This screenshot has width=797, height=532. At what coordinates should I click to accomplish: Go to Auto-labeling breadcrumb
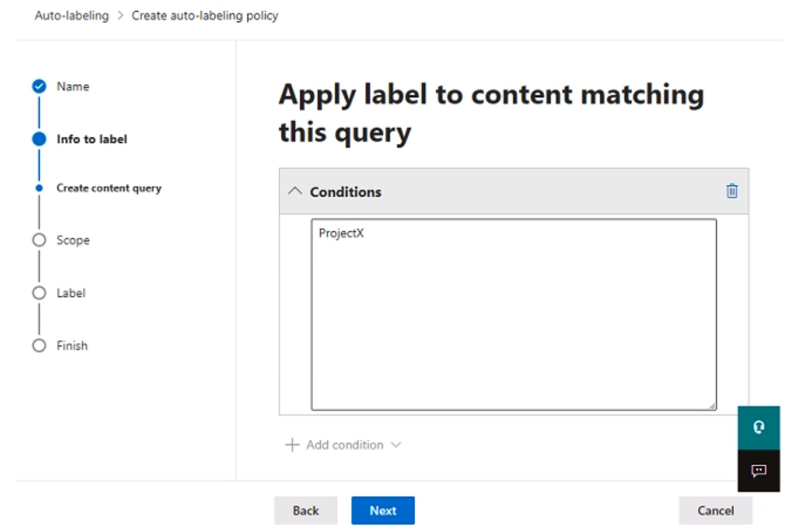point(71,15)
